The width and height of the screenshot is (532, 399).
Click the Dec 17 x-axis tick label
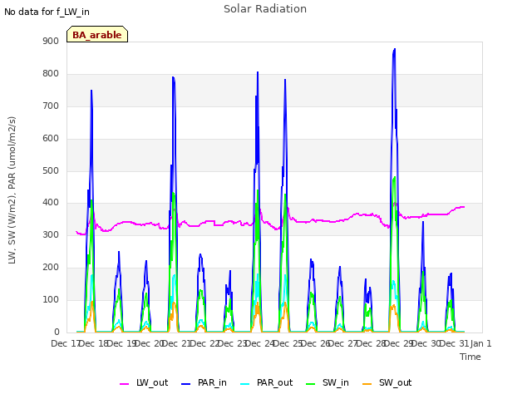tap(65, 343)
